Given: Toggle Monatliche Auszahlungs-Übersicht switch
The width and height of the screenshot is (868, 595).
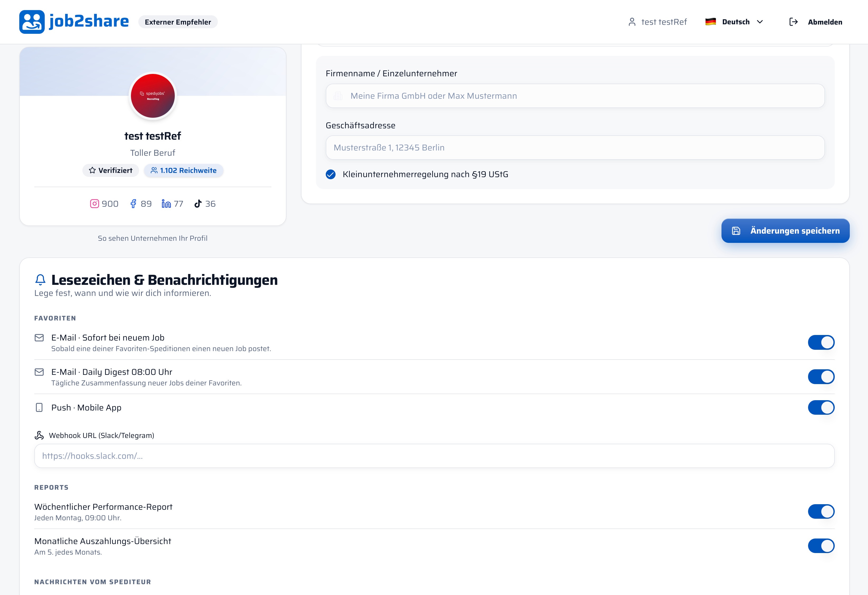Looking at the screenshot, I should (x=821, y=546).
